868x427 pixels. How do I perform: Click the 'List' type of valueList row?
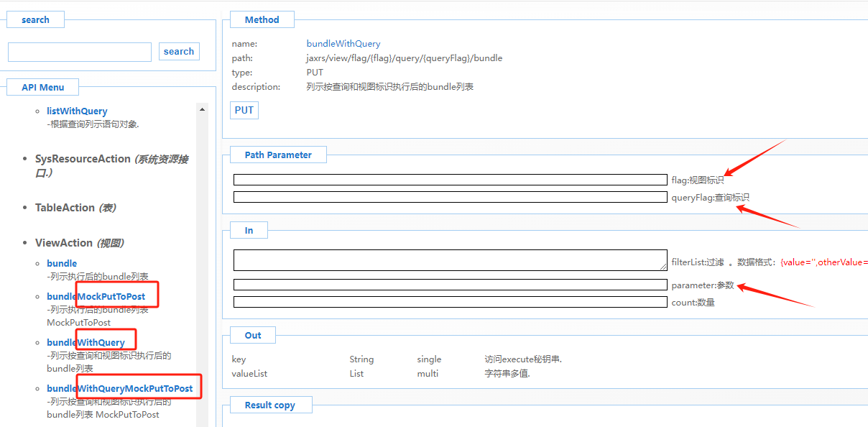(x=356, y=374)
